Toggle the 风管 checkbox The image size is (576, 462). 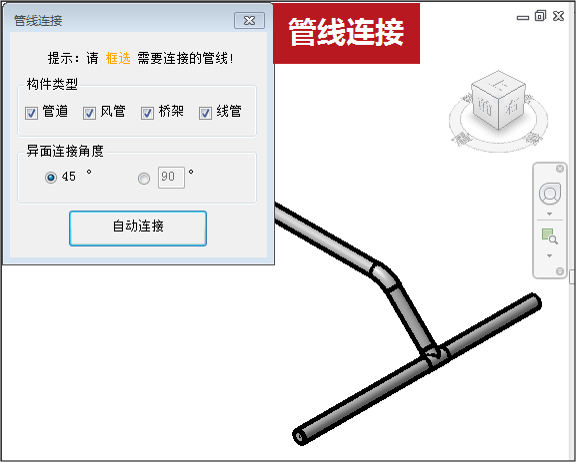tap(89, 113)
